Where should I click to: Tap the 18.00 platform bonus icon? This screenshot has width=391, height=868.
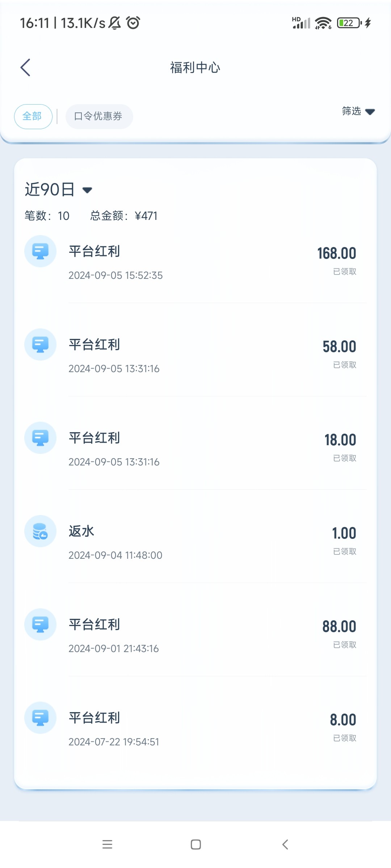point(40,438)
